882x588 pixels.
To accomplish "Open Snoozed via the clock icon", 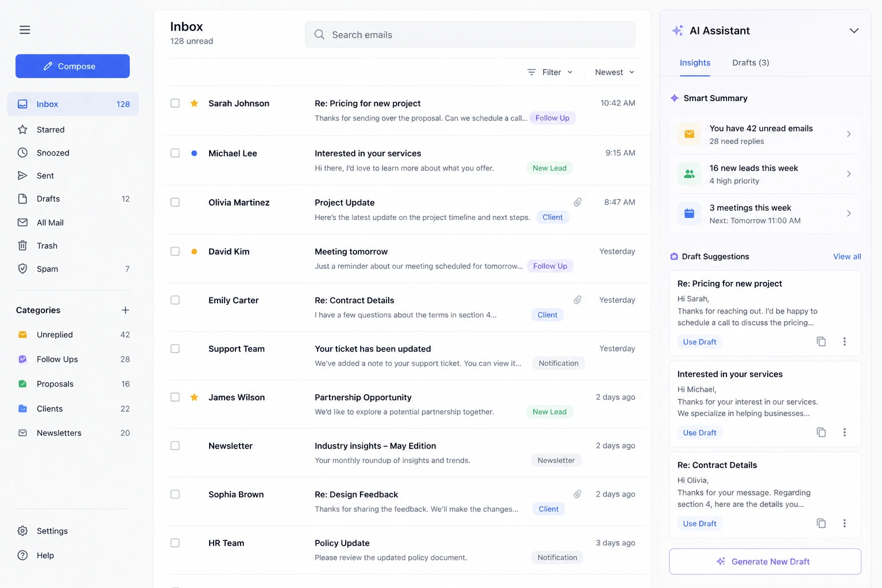I will [x=22, y=153].
